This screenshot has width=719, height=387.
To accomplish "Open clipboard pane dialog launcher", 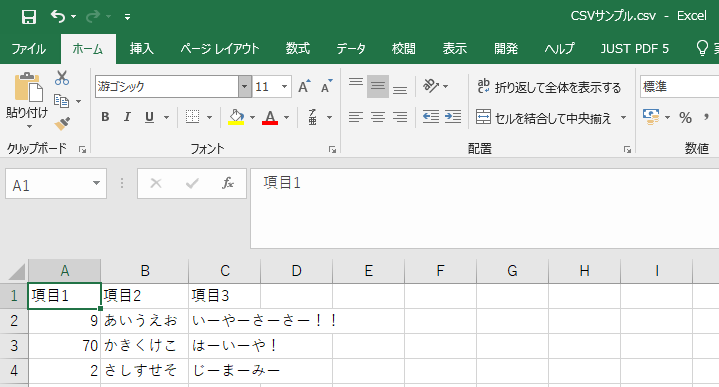I will (83, 149).
